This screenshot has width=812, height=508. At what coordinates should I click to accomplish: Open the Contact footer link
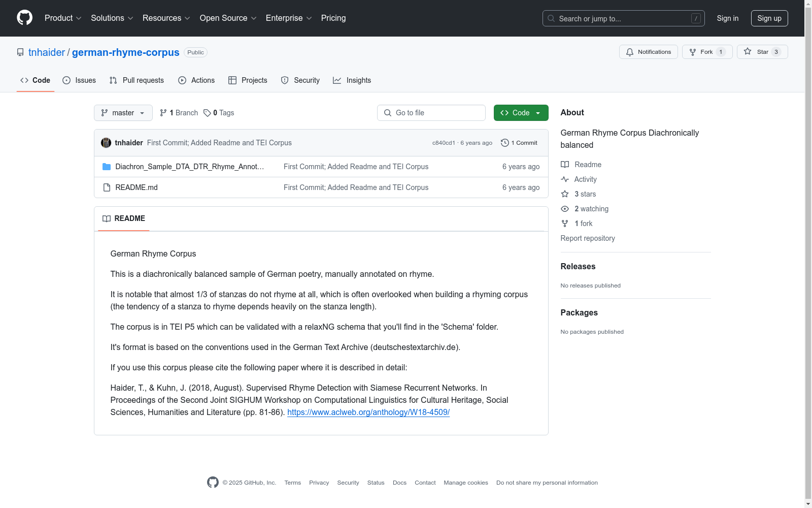tap(425, 483)
